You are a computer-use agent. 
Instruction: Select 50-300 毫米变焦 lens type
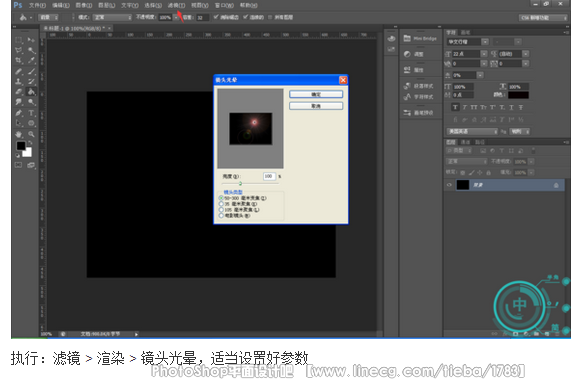tap(242, 198)
